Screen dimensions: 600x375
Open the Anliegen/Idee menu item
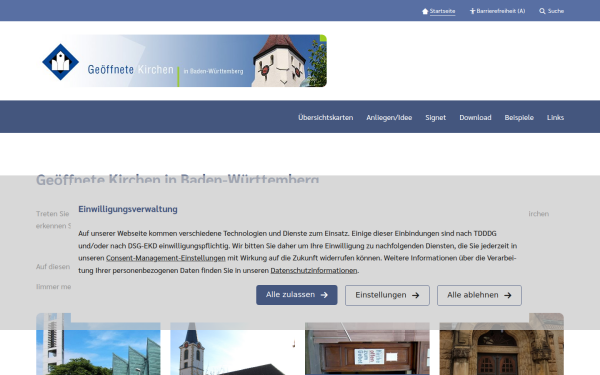click(x=389, y=117)
